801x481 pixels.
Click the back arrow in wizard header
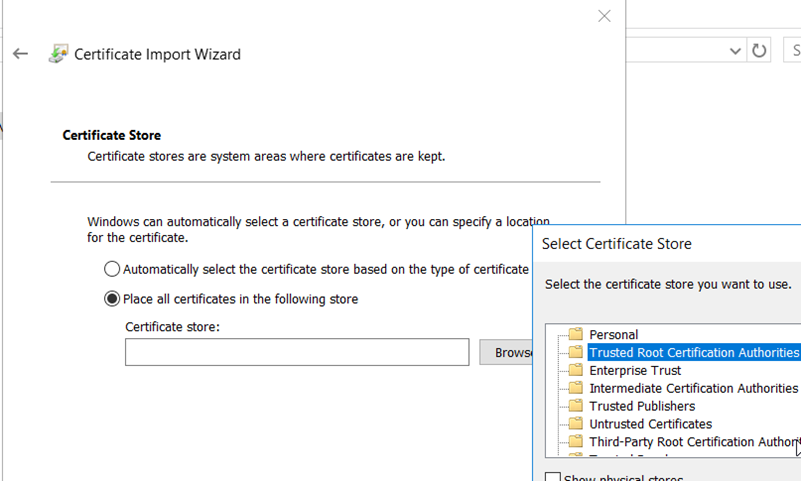pyautogui.click(x=20, y=54)
